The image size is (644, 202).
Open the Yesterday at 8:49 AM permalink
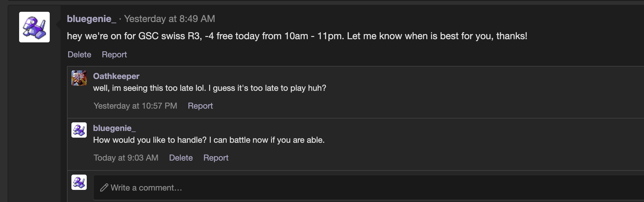coord(169,19)
